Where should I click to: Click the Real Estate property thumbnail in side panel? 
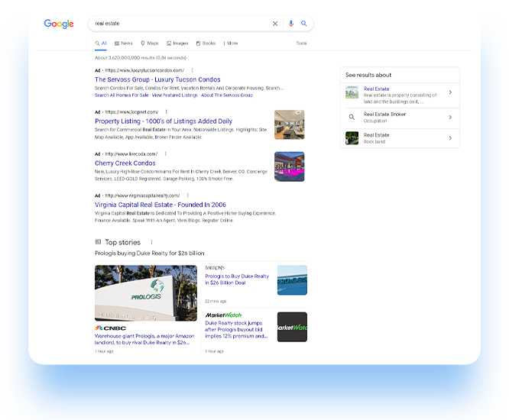[352, 92]
